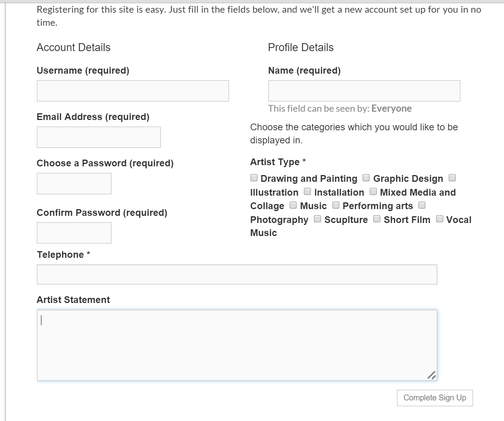Check the Mixed Media and Collage option
This screenshot has height=421, width=504.
pos(373,192)
